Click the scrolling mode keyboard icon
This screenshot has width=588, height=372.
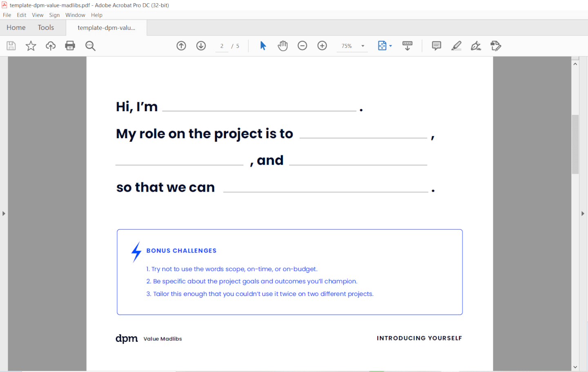point(408,46)
